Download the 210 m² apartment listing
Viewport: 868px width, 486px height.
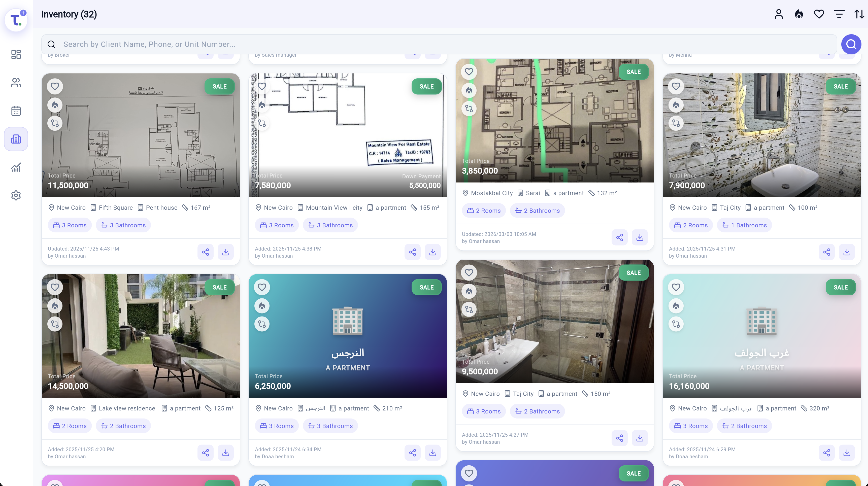[433, 453]
